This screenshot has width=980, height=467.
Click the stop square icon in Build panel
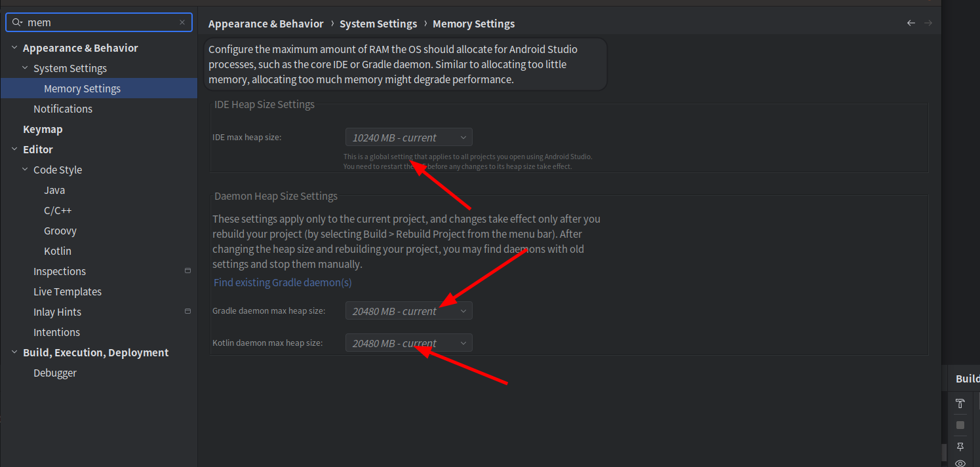(x=960, y=425)
